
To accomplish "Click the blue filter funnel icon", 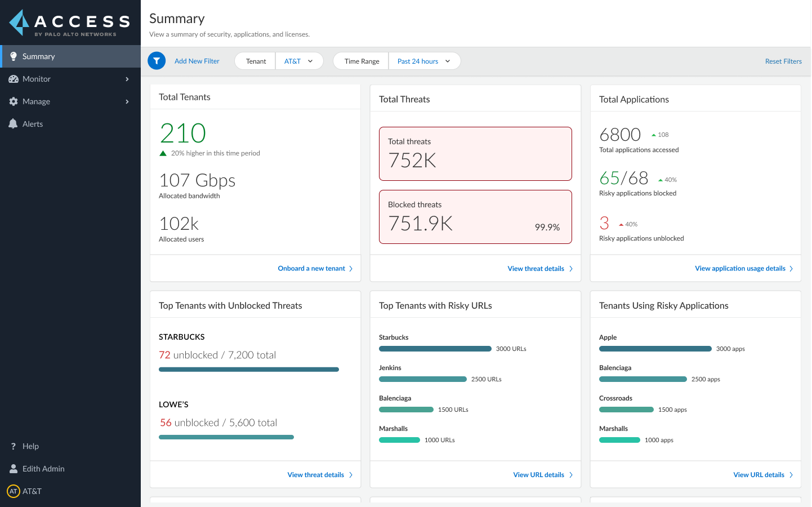I will tap(157, 61).
